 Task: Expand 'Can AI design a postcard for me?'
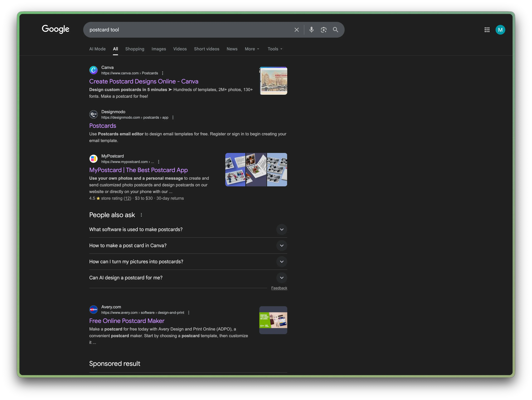282,278
